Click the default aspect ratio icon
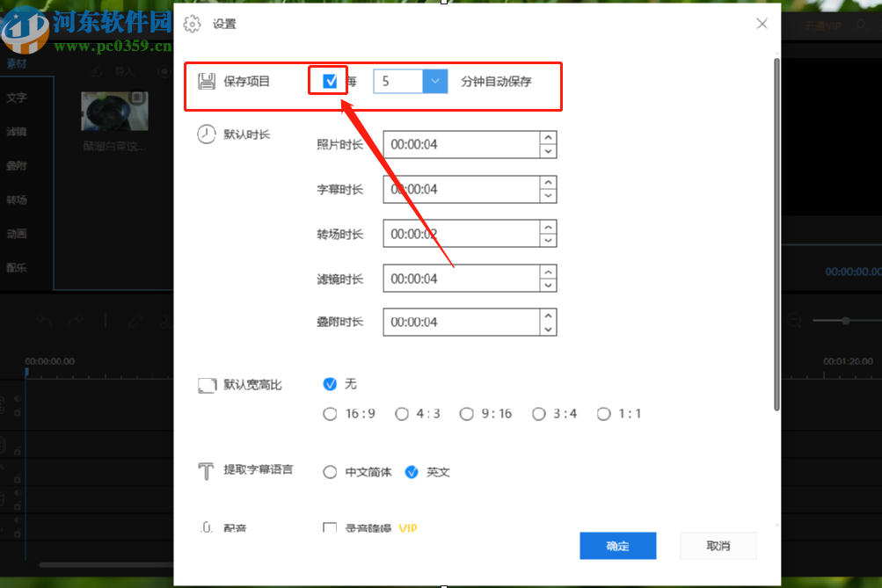 [207, 385]
